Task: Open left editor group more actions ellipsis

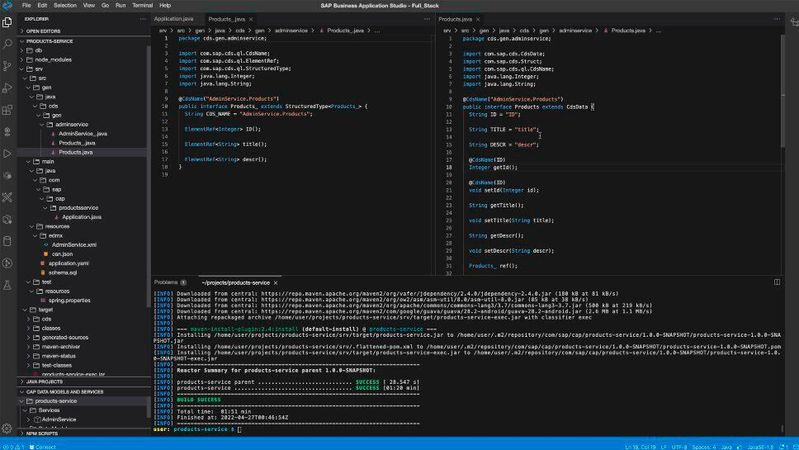Action: (427, 19)
